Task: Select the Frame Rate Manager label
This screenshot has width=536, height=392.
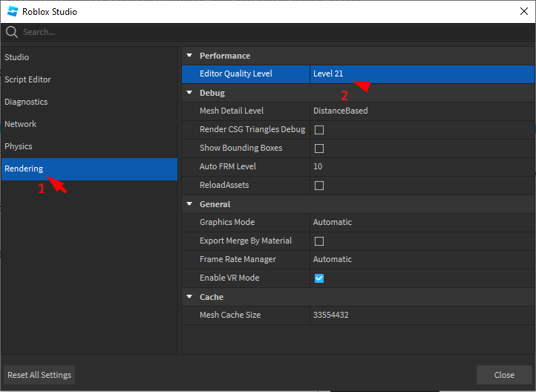Action: (238, 259)
